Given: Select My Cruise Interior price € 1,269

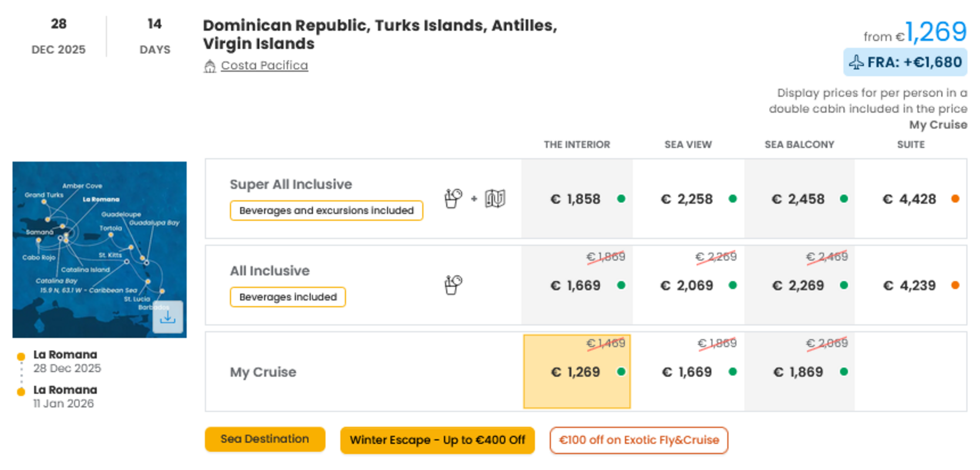Looking at the screenshot, I should tap(577, 371).
